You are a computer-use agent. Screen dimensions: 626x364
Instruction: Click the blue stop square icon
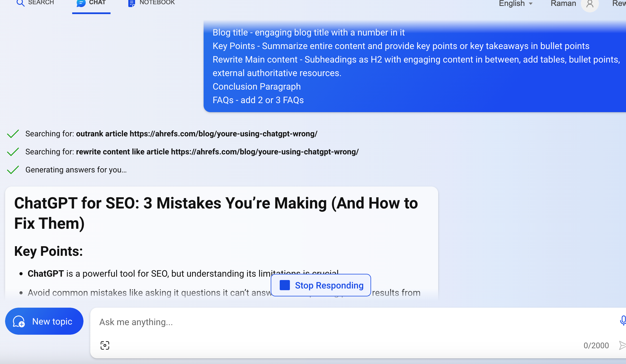(x=285, y=285)
